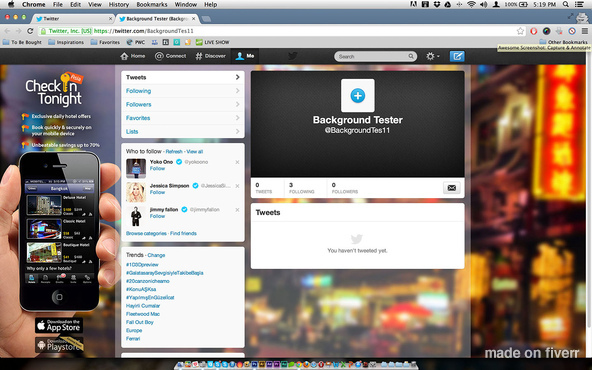
Task: Add a profile photo using the plus icon
Action: pos(358,96)
